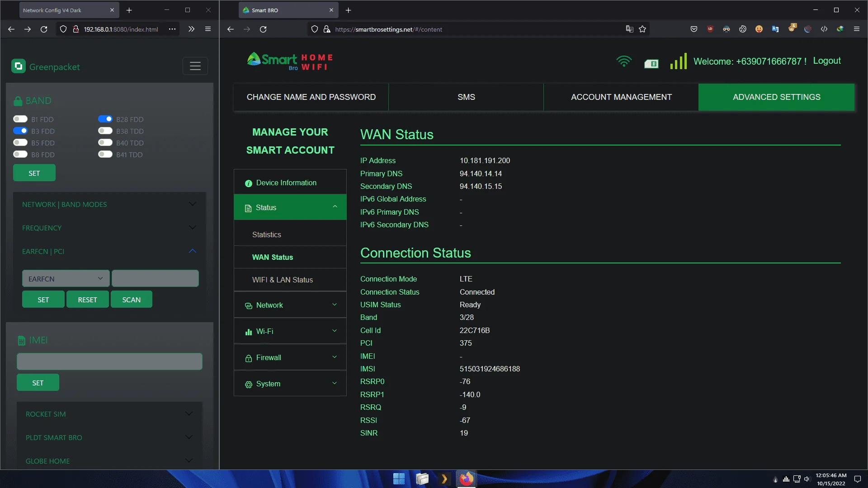Click the Smart Bro Home WiFi logo
868x488 pixels.
pyautogui.click(x=290, y=61)
